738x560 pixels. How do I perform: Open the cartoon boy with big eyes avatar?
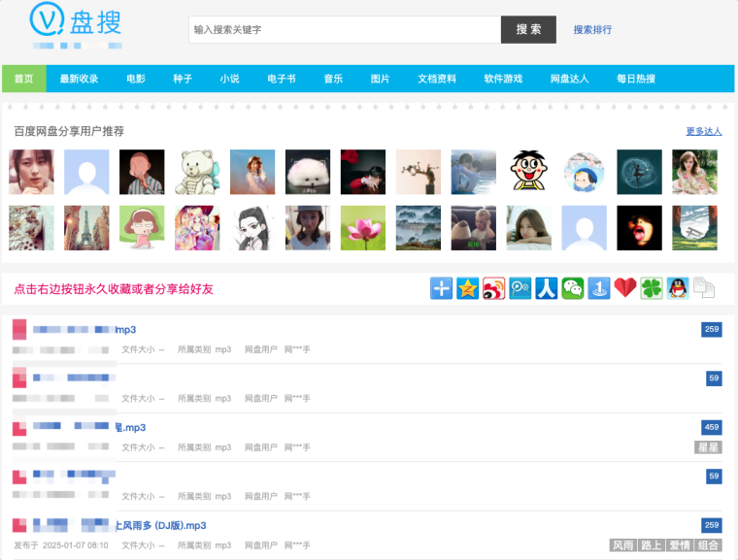coord(529,172)
